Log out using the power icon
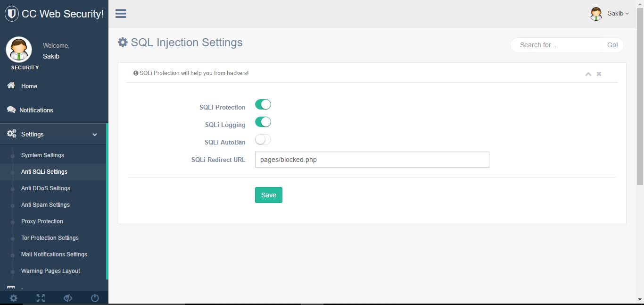The image size is (644, 305). tap(95, 298)
